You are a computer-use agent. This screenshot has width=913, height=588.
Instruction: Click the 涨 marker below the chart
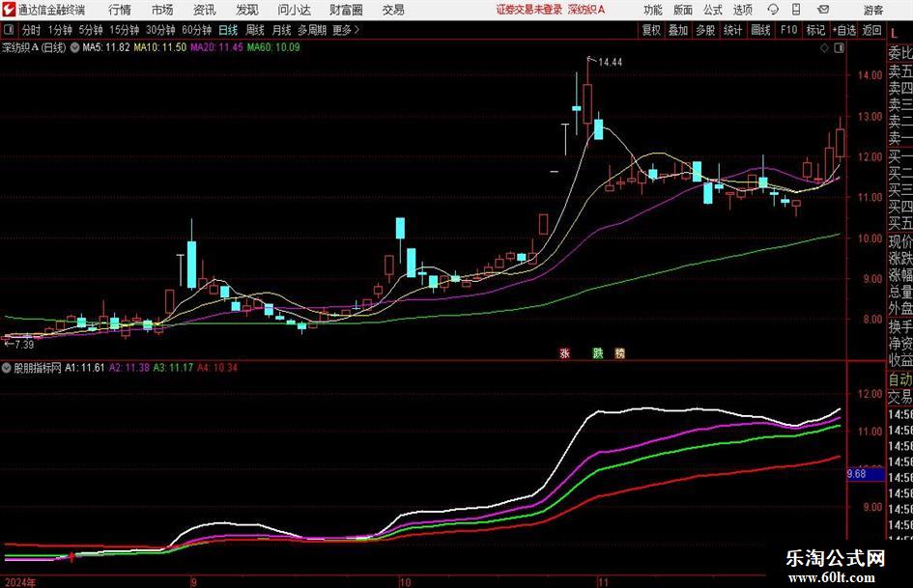tap(564, 352)
